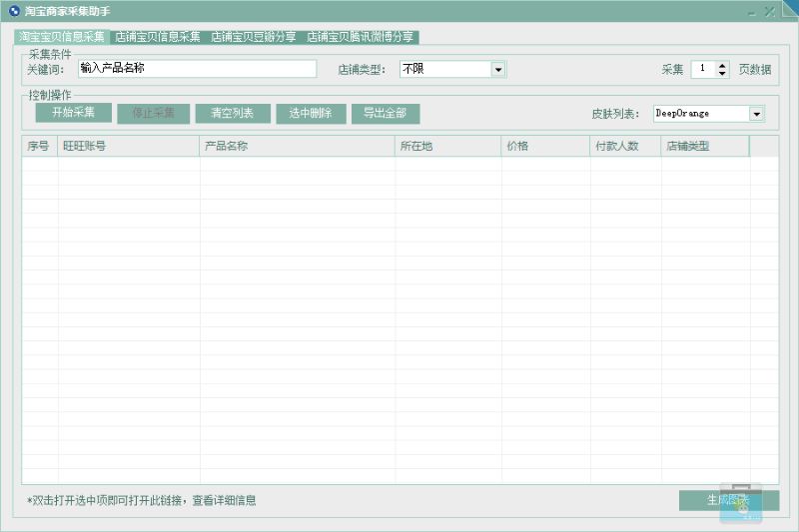This screenshot has width=799, height=532.
Task: Click the 停止采集 button
Action: [x=154, y=113]
